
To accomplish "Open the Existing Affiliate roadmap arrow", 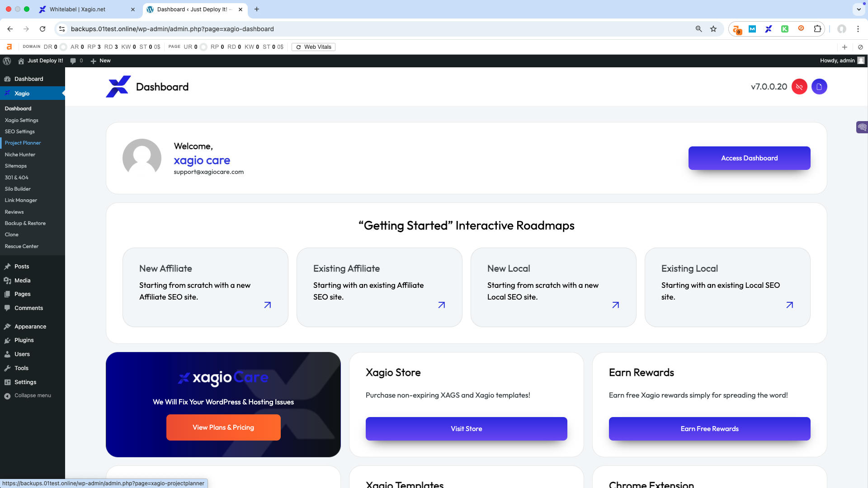I will tap(442, 305).
